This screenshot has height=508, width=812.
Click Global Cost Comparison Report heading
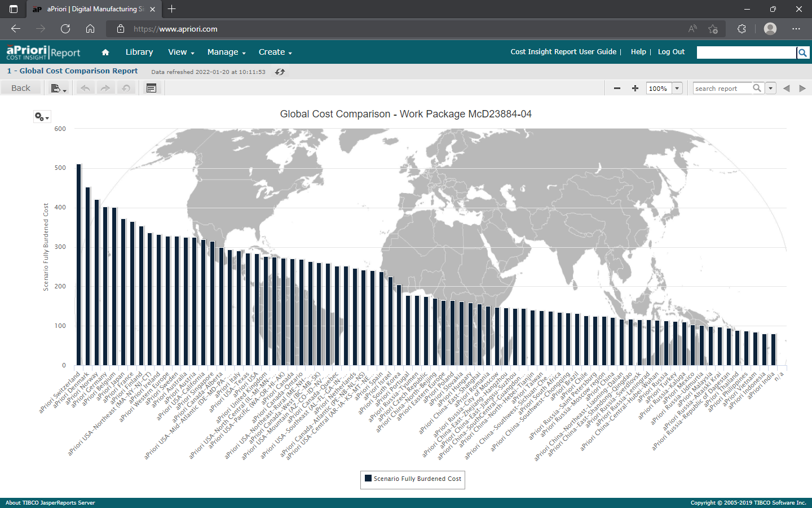(x=72, y=71)
